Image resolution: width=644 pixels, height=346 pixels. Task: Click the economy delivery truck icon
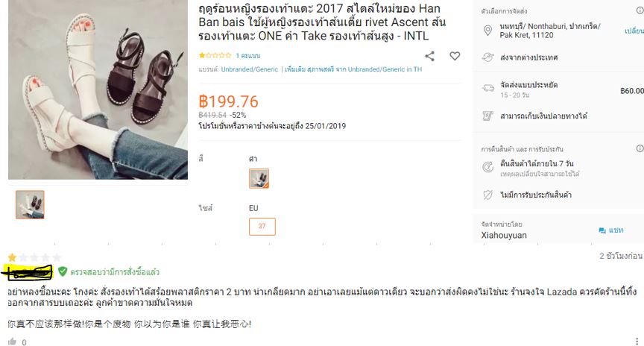[488, 88]
